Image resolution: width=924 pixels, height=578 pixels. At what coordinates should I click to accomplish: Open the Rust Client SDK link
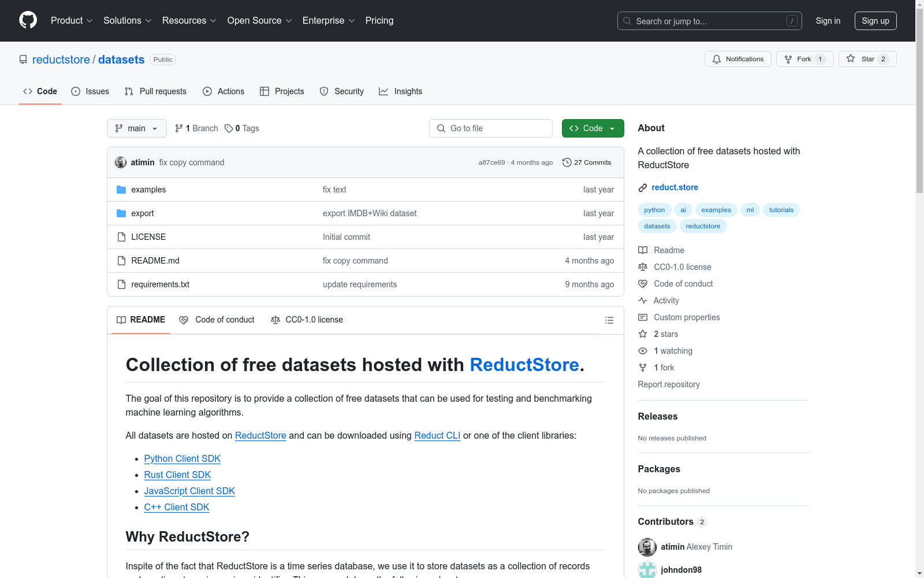pyautogui.click(x=177, y=475)
